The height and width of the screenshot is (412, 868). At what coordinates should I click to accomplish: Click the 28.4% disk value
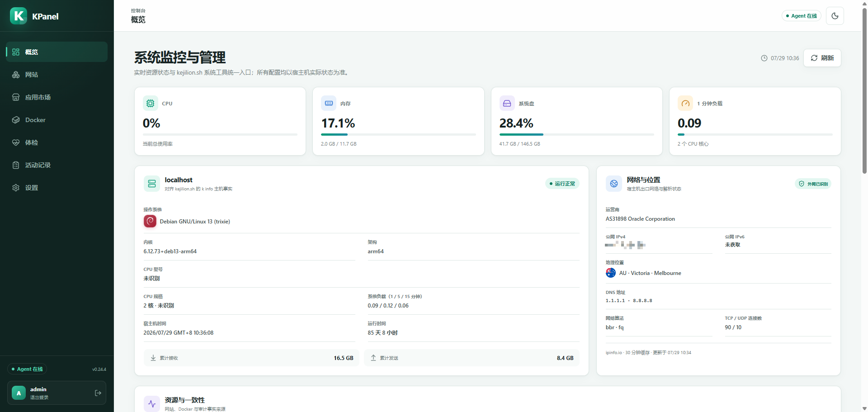pyautogui.click(x=516, y=123)
